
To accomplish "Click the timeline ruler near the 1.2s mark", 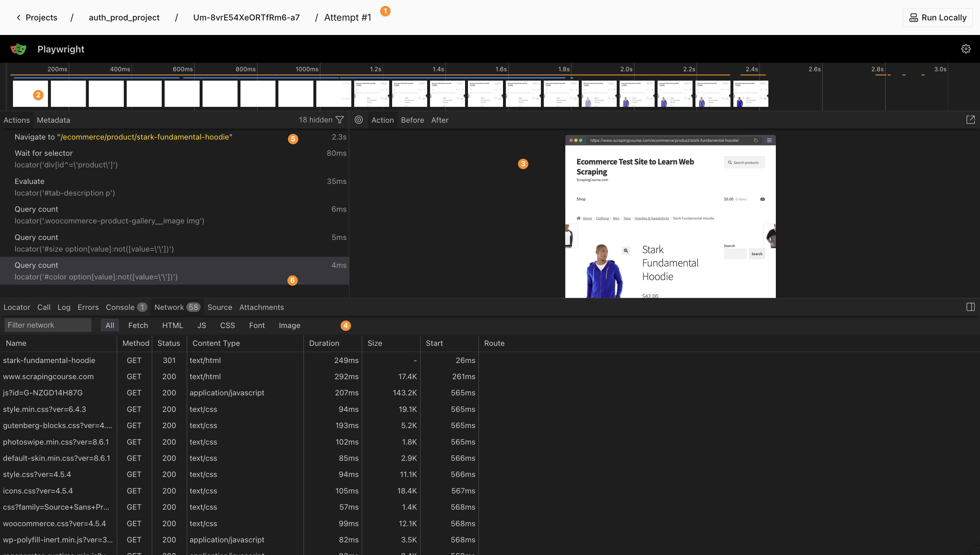I will click(376, 69).
